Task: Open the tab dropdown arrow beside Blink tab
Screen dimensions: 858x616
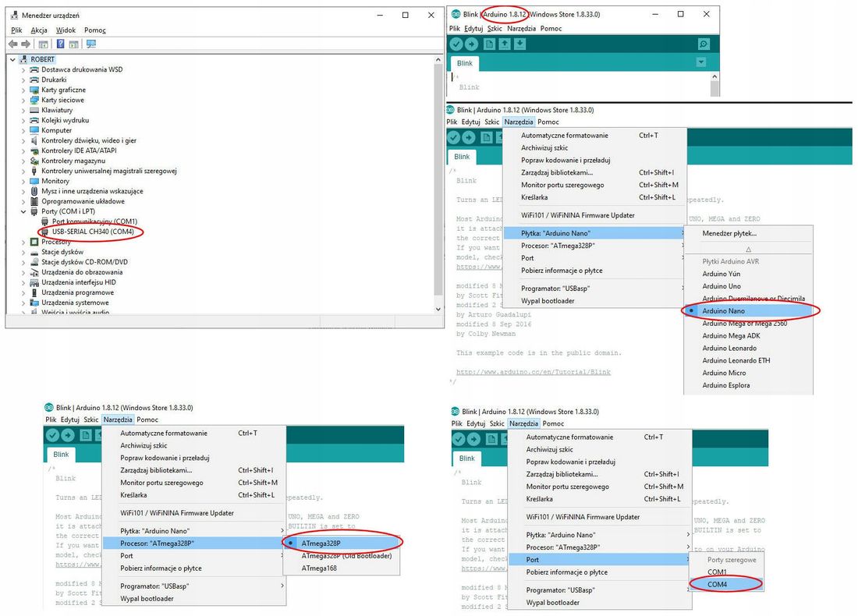Action: [x=701, y=62]
